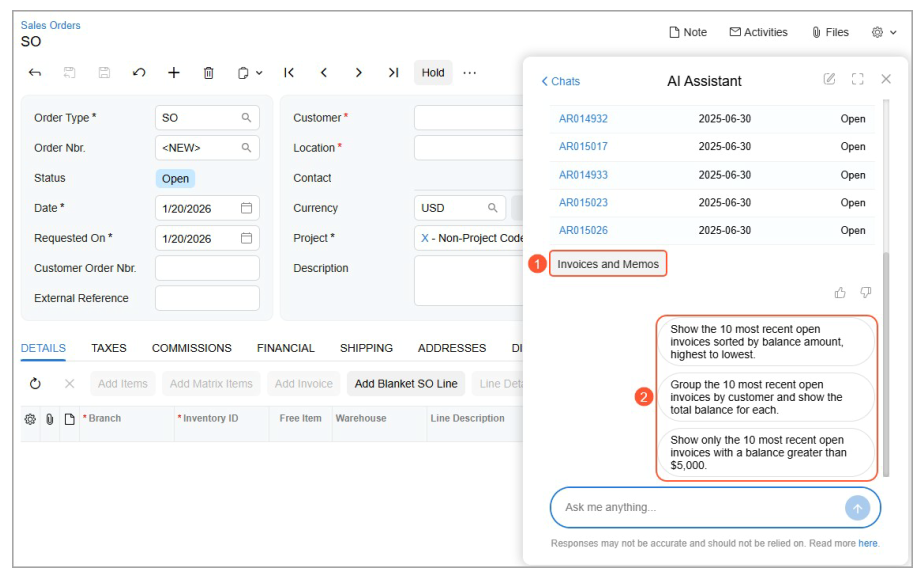Go to first record icon
This screenshot has height=578, width=917.
click(x=289, y=73)
